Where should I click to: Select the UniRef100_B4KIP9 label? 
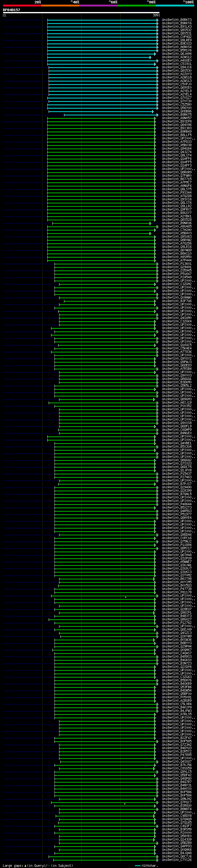[177, 707]
